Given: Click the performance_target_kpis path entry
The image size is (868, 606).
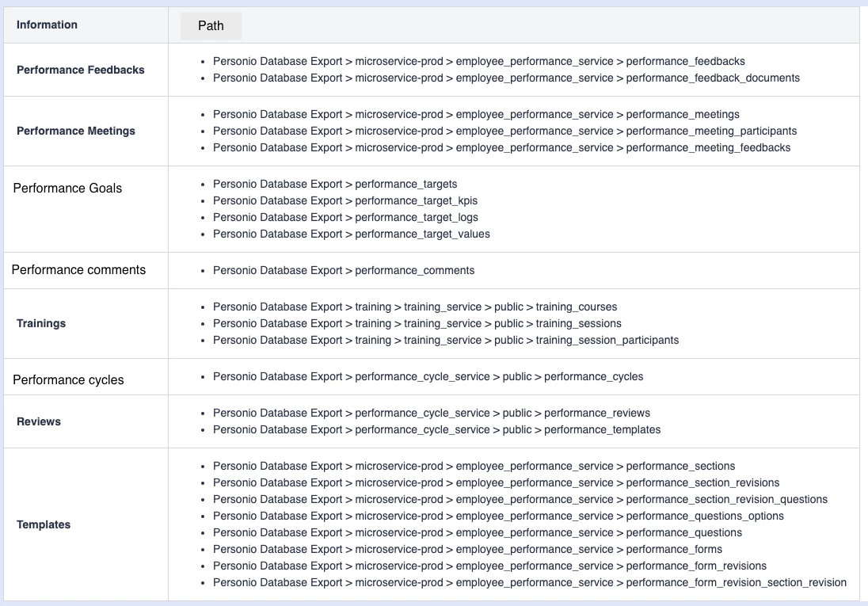Looking at the screenshot, I should click(x=345, y=201).
